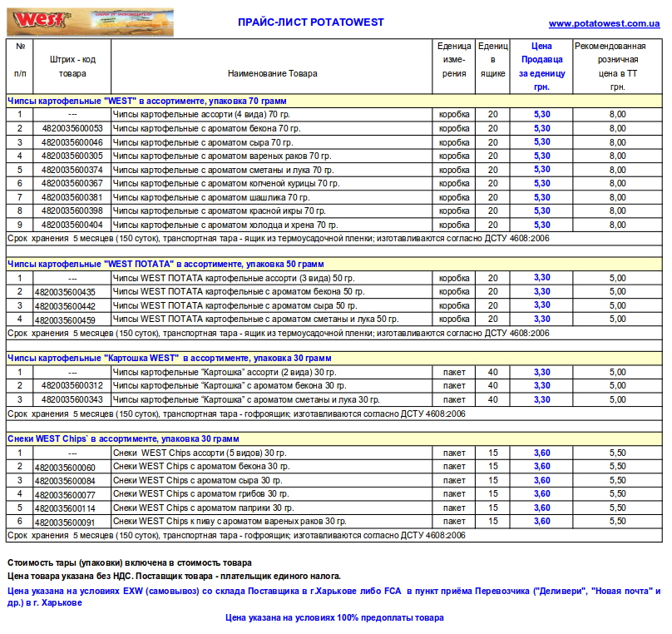Select section heading "Снеки WEST Chips, упаковка 30 грамм"
This screenshot has width=672, height=634.
(x=123, y=439)
